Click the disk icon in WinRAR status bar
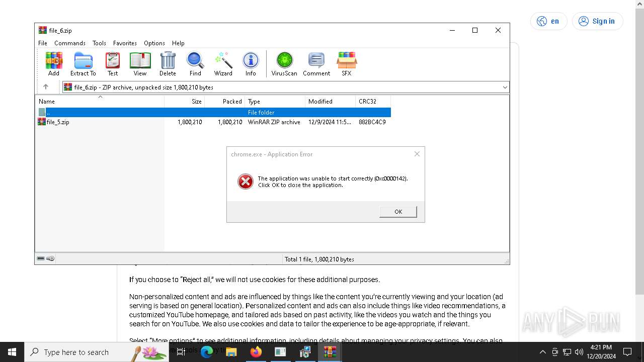 (x=41, y=259)
